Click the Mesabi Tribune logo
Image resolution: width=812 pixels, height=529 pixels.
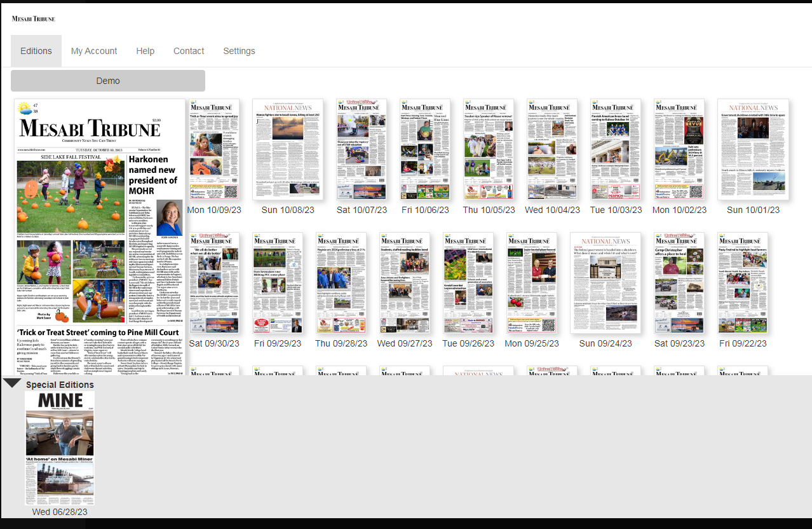pos(33,19)
